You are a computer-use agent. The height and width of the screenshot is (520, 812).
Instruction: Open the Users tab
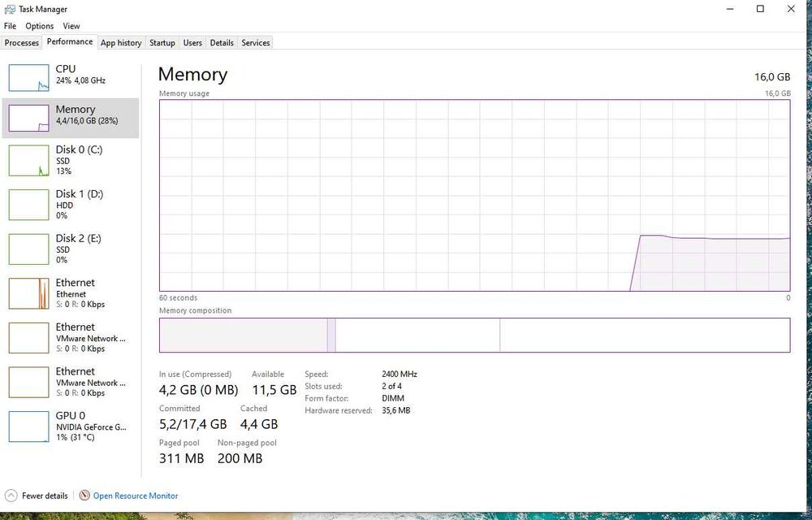[x=192, y=43]
